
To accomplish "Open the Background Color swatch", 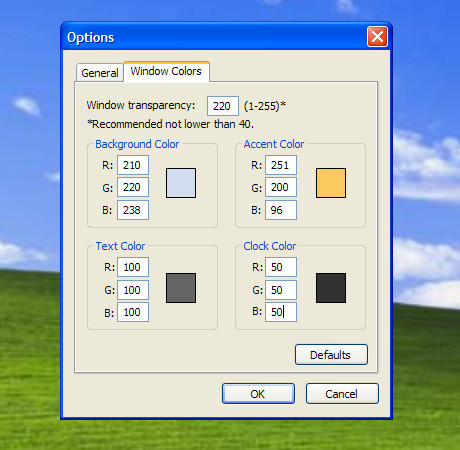I will tap(181, 183).
